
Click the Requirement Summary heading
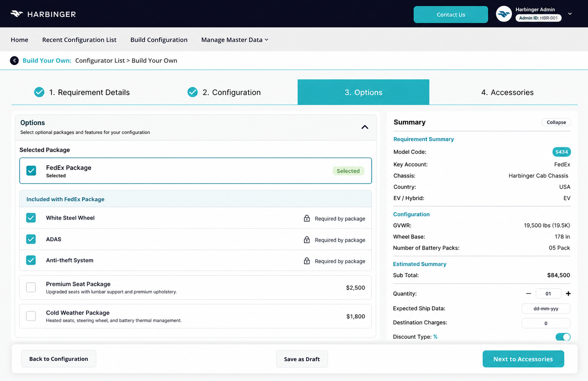tap(424, 139)
